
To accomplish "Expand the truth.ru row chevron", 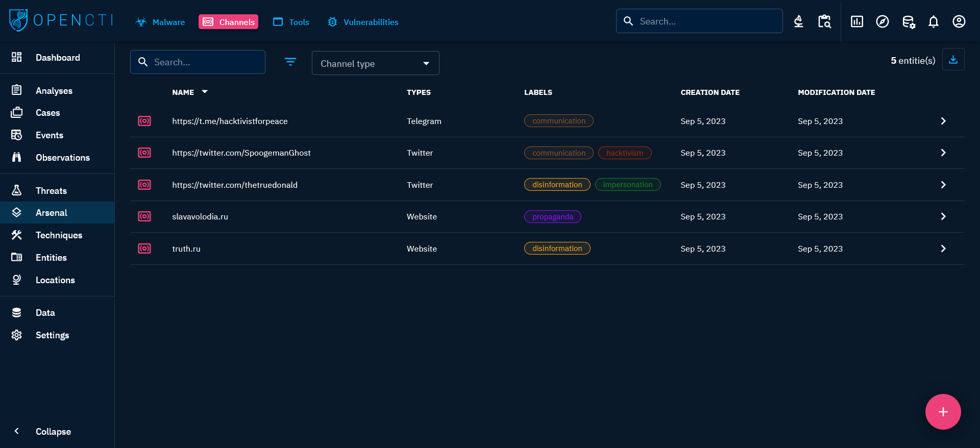I will point(943,248).
